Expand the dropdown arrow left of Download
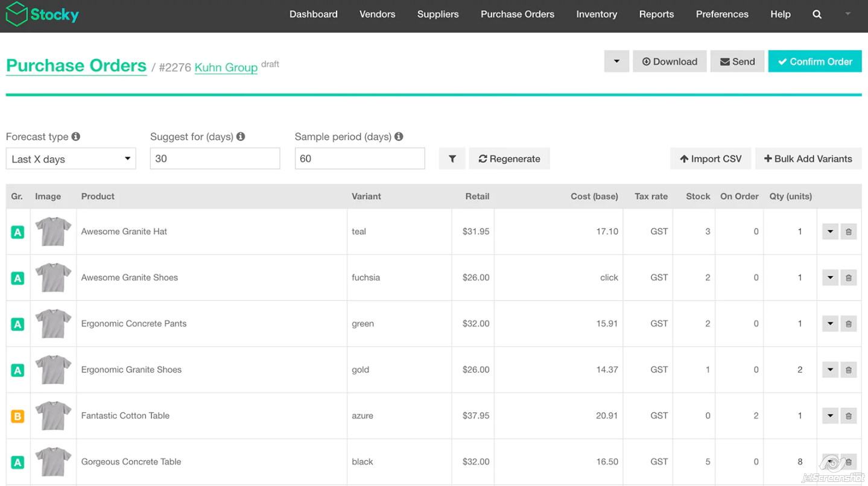Image resolution: width=868 pixels, height=486 pixels. click(616, 62)
